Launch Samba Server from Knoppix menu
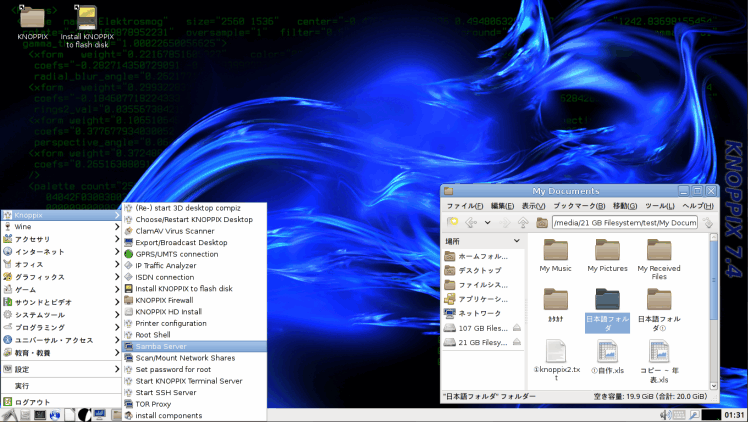Viewport: 748px width, 422px height. pyautogui.click(x=194, y=346)
